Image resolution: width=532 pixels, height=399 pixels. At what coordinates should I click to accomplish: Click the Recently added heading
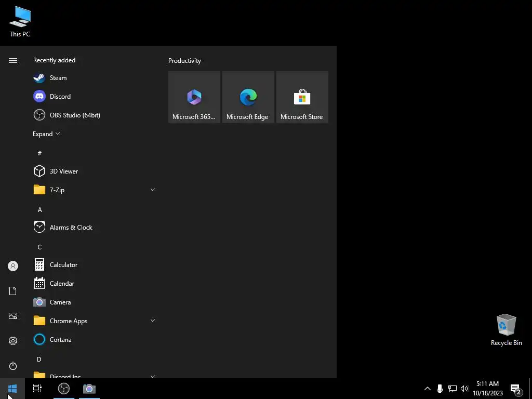point(54,60)
